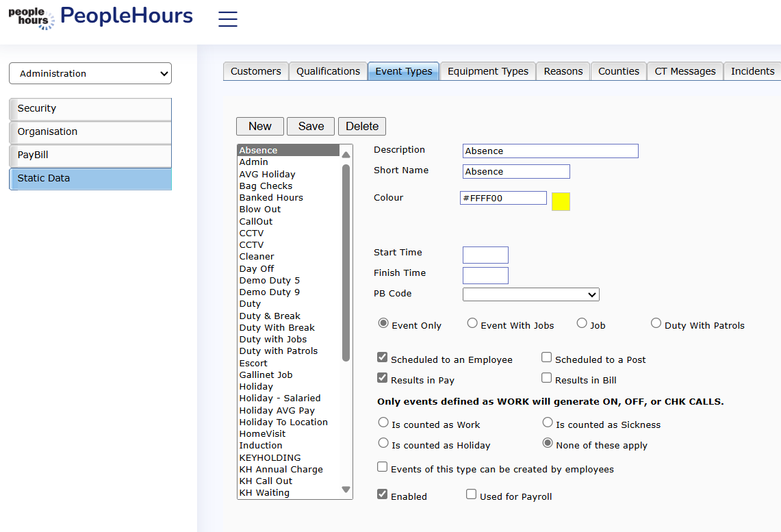This screenshot has width=781, height=532.
Task: Select the Event With Jobs radio option
Action: [472, 323]
